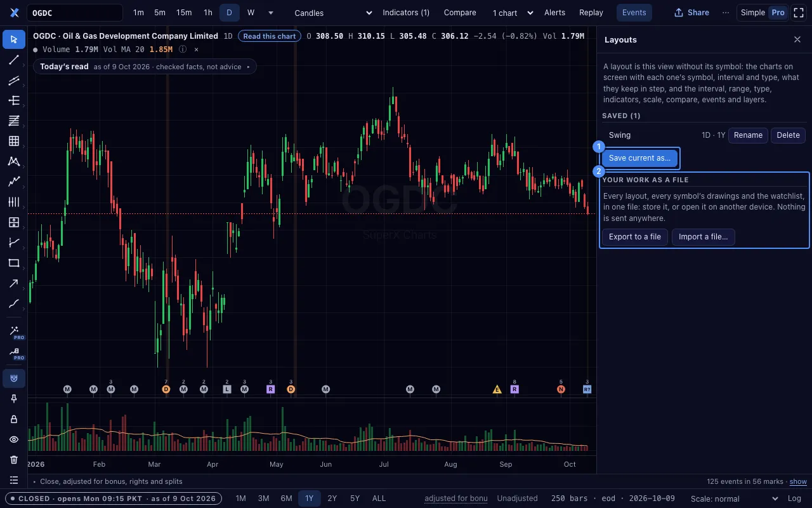Toggle the Log scale
The height and width of the screenshot is (508, 812).
click(x=794, y=498)
